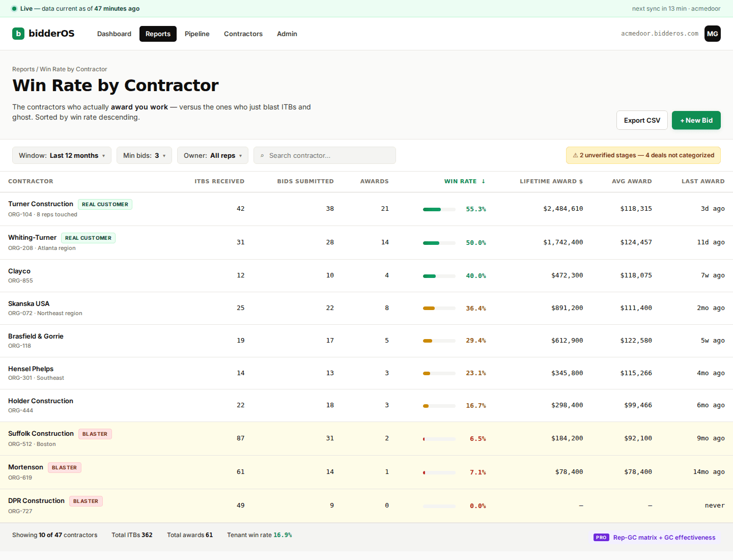The width and height of the screenshot is (733, 560).
Task: Open the unverified stages warning banner
Action: 643,155
